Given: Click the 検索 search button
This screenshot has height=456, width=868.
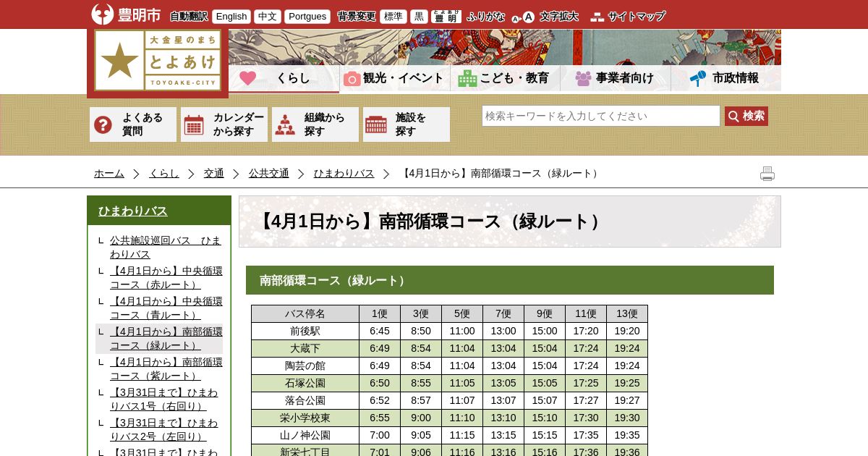Looking at the screenshot, I should (746, 116).
